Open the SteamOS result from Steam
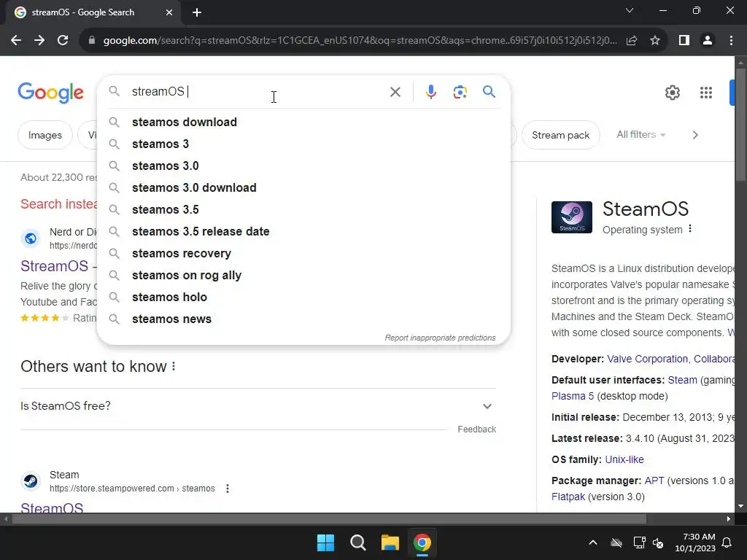The image size is (747, 560). [52, 507]
